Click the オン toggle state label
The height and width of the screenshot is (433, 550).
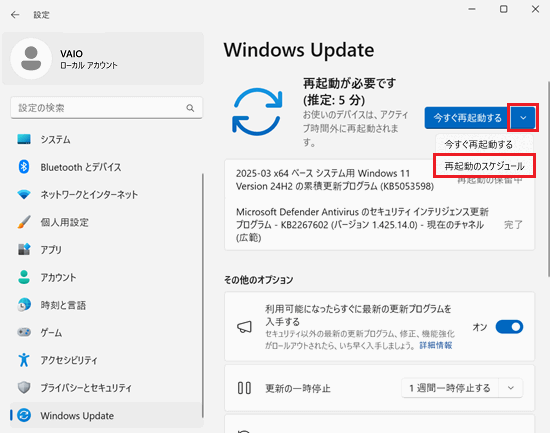[479, 327]
